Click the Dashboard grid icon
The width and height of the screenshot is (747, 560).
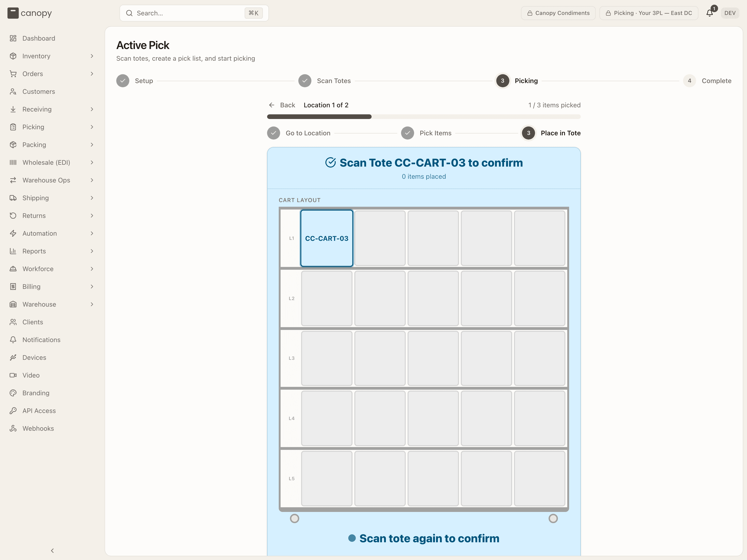pos(13,38)
